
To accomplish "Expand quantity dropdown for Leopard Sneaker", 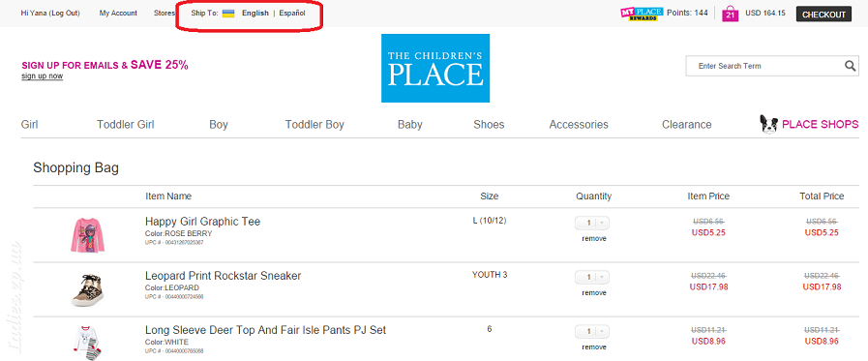I will click(x=592, y=277).
